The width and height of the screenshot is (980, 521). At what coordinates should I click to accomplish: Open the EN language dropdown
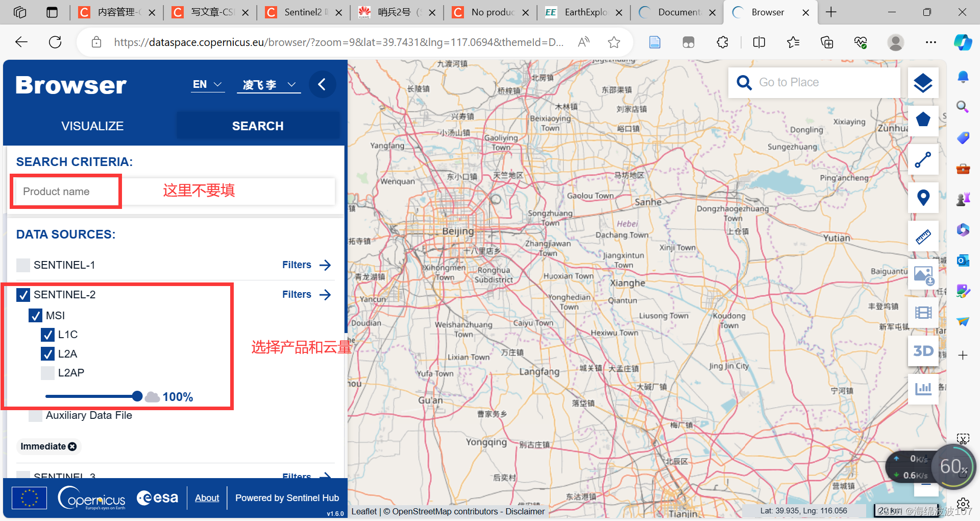click(x=207, y=85)
